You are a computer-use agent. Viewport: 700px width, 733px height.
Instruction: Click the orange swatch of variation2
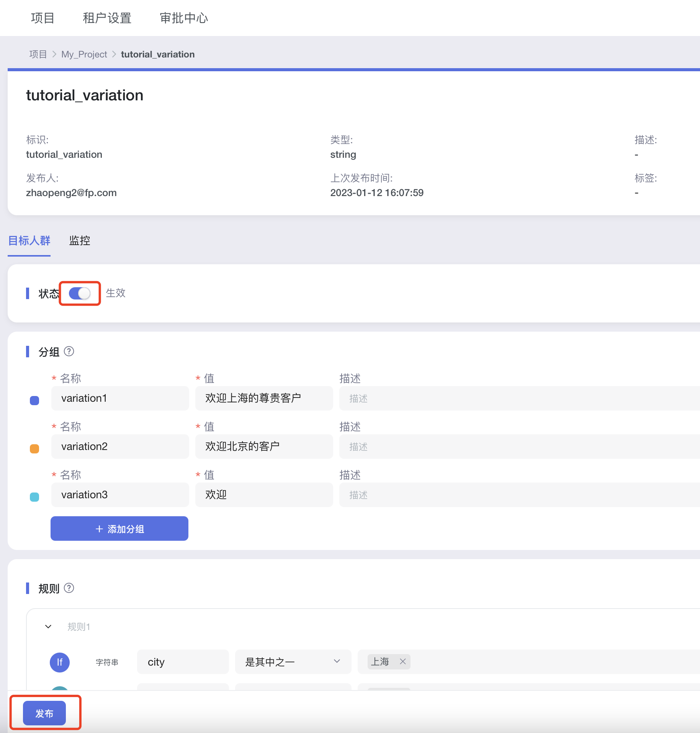[34, 448]
